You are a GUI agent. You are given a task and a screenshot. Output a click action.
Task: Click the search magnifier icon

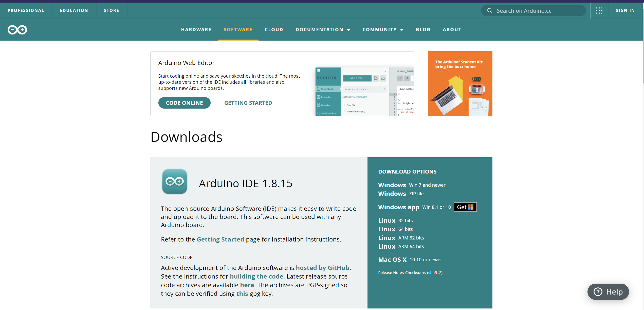[x=490, y=11]
